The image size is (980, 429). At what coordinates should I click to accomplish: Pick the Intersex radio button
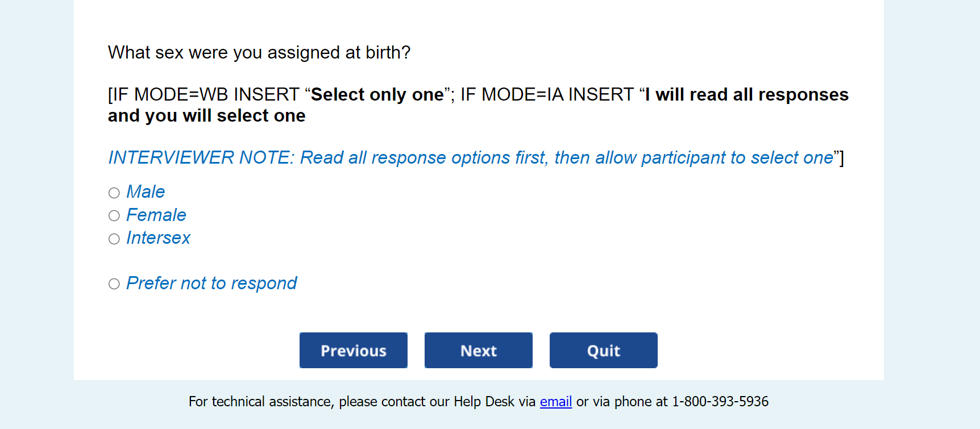click(x=114, y=239)
